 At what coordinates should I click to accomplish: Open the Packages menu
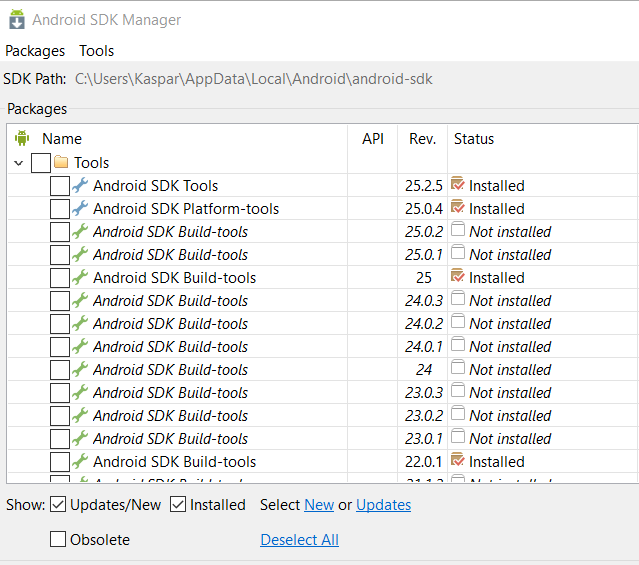[35, 51]
